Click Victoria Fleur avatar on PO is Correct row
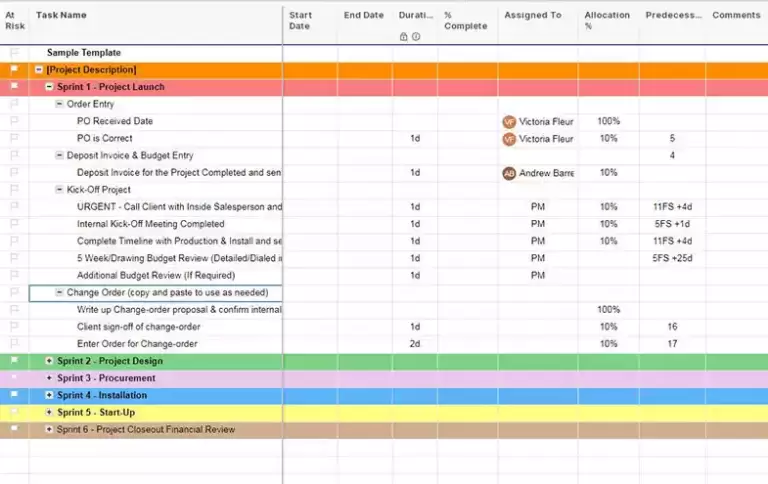The height and width of the screenshot is (484, 768). coord(509,139)
